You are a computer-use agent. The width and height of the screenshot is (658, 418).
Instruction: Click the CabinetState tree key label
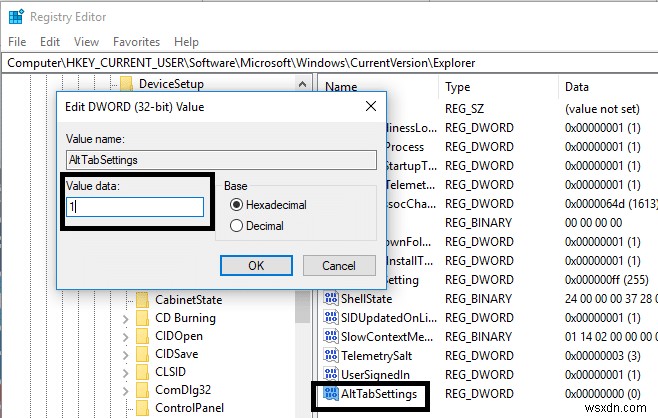pyautogui.click(x=188, y=300)
